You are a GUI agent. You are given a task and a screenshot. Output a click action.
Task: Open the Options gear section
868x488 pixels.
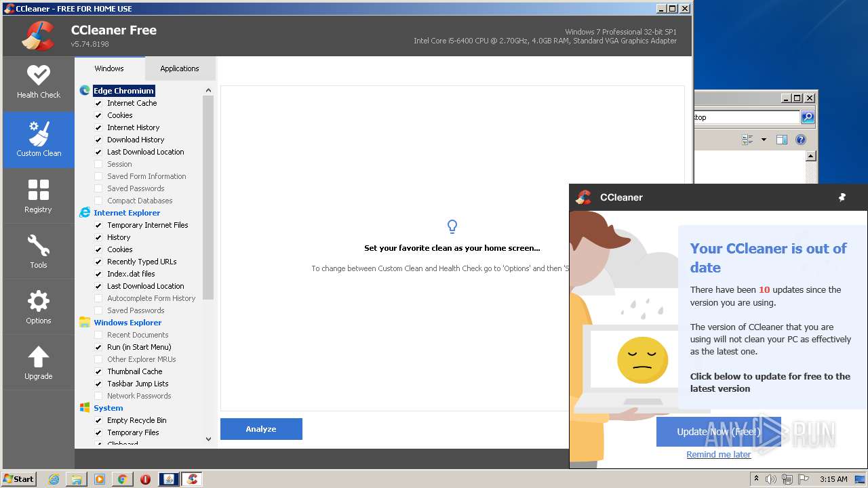coord(39,307)
